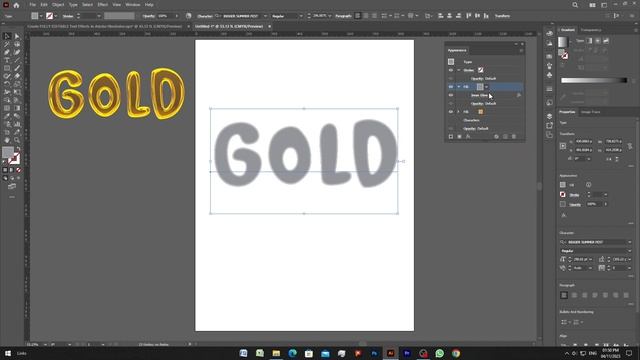Click Paragraph link in control bar
Viewport: 640px width, 360px height.
343,16
